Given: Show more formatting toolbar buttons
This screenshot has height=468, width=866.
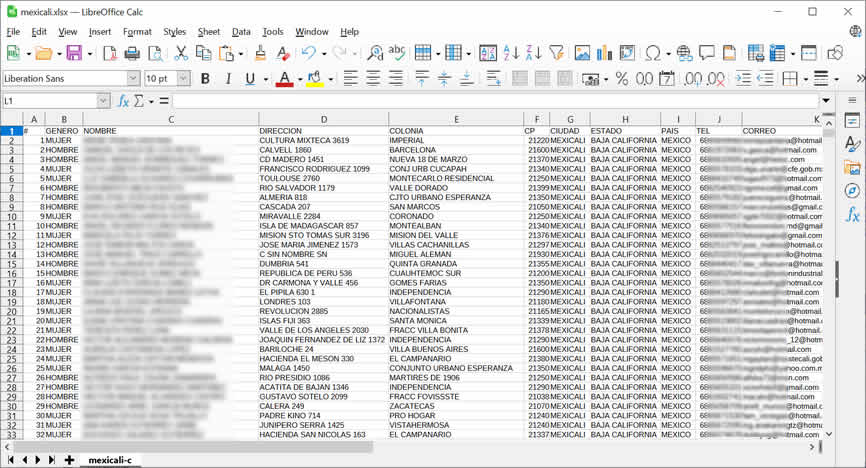Looking at the screenshot, I should pyautogui.click(x=860, y=78).
